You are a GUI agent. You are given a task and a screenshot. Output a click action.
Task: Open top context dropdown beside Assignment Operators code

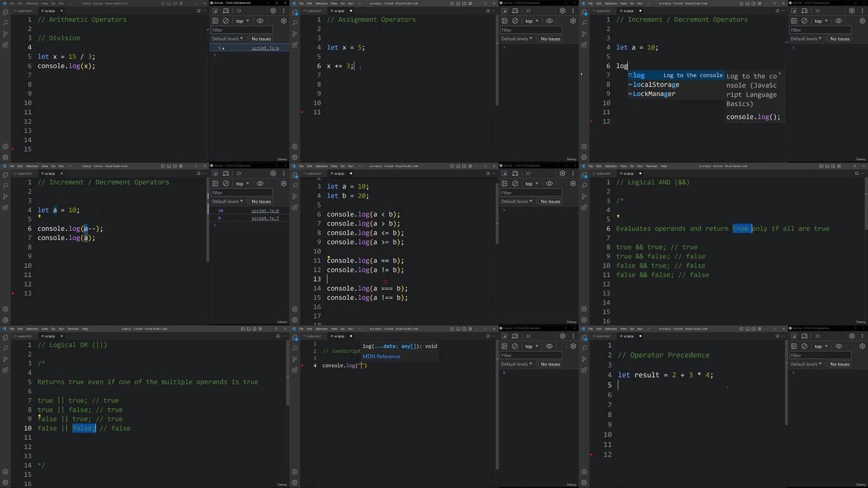click(531, 21)
